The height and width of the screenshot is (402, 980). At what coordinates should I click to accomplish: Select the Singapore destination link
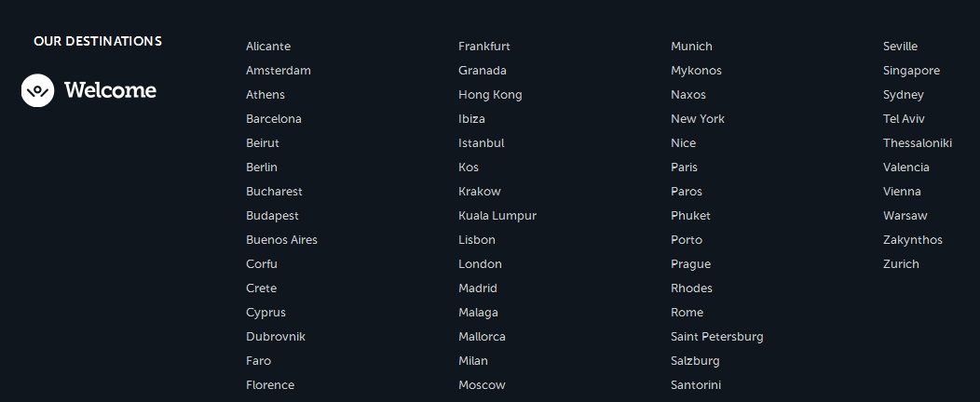911,71
